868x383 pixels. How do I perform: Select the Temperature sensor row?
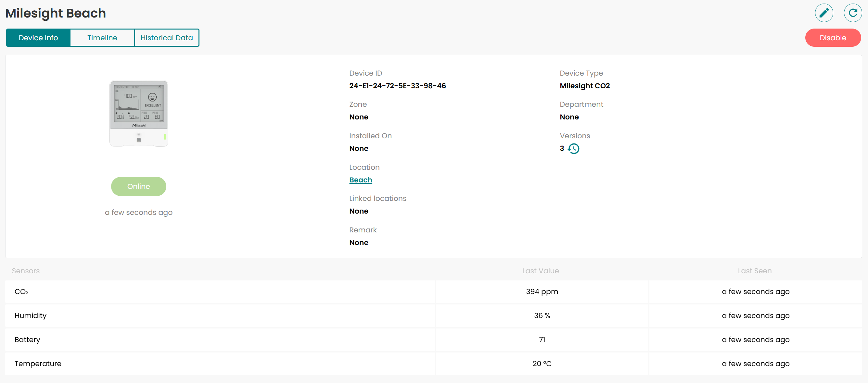tap(433, 364)
